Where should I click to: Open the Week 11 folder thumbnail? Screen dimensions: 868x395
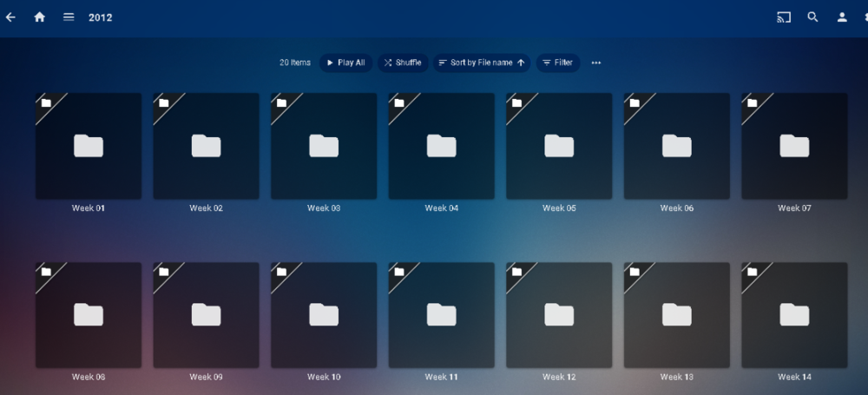pos(441,315)
